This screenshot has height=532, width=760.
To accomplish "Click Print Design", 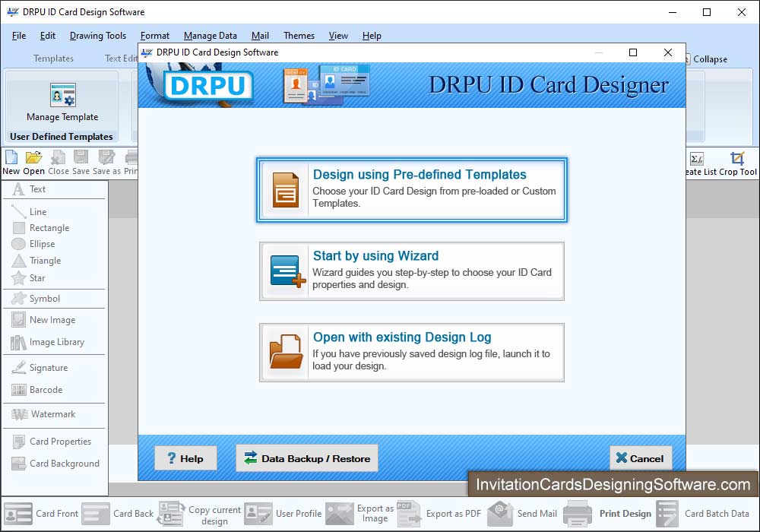I will (608, 514).
